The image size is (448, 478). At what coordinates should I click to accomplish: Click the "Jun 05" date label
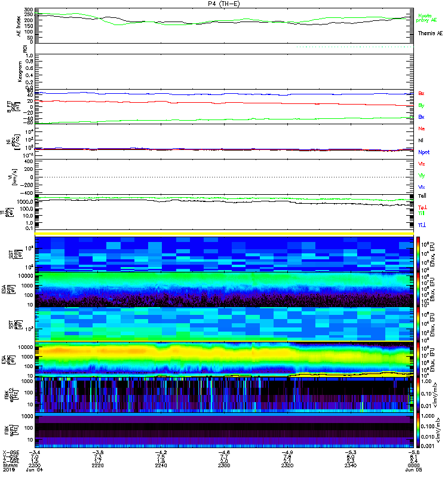(413, 470)
